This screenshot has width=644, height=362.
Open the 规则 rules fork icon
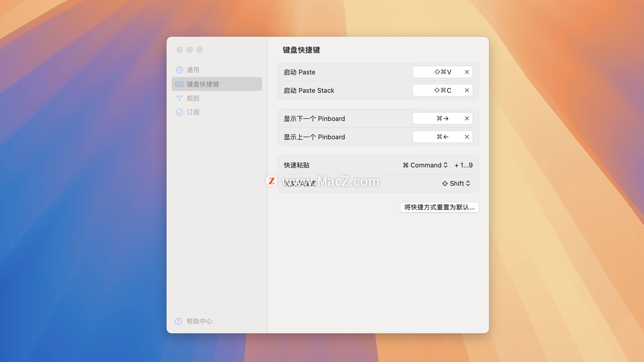(179, 98)
